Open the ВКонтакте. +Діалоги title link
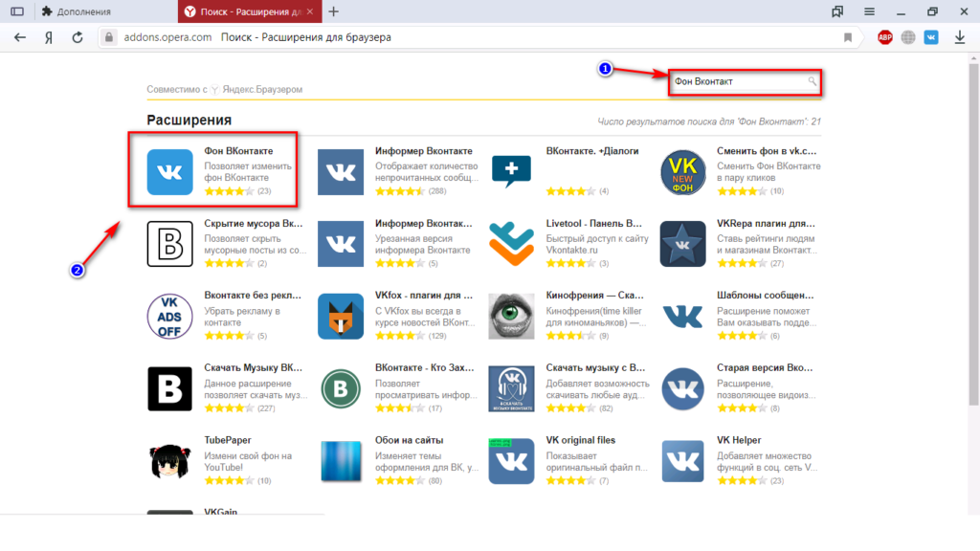This screenshot has height=551, width=980. coord(592,151)
